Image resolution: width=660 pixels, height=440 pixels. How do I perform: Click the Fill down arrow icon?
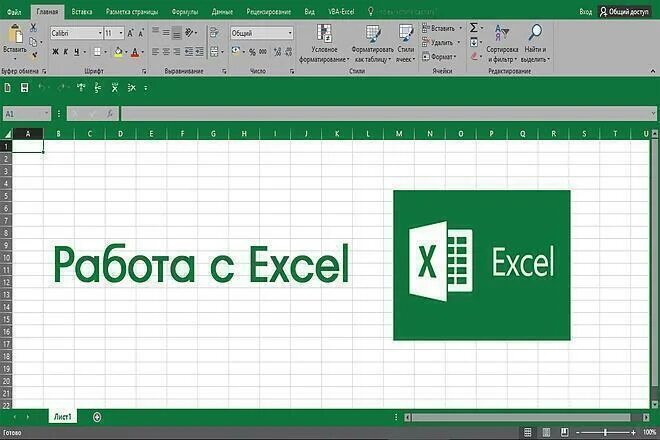(474, 42)
